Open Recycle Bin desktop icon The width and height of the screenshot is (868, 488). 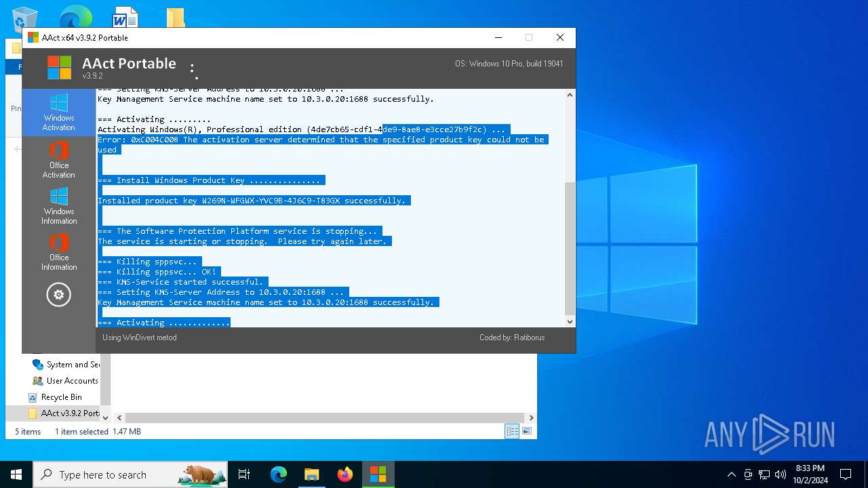point(24,18)
